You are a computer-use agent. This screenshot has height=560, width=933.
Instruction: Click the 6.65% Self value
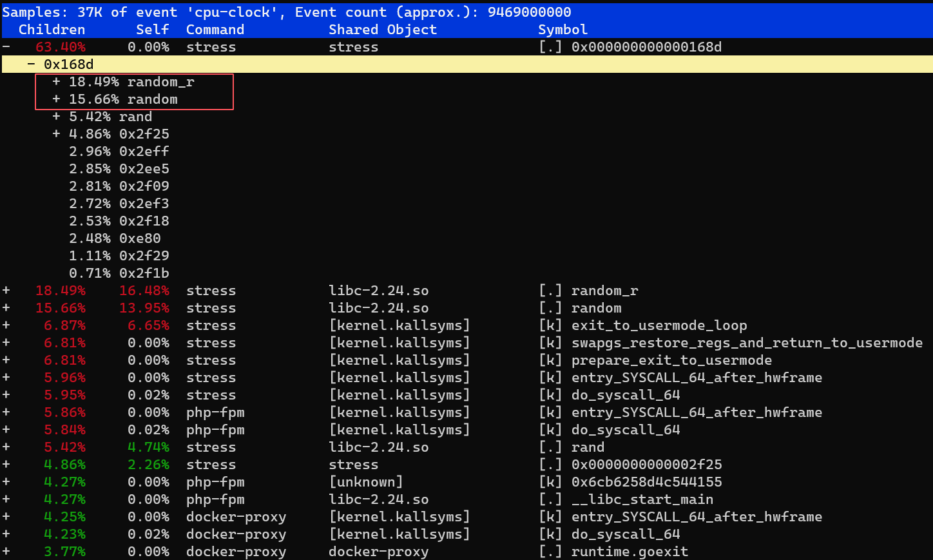pyautogui.click(x=148, y=325)
